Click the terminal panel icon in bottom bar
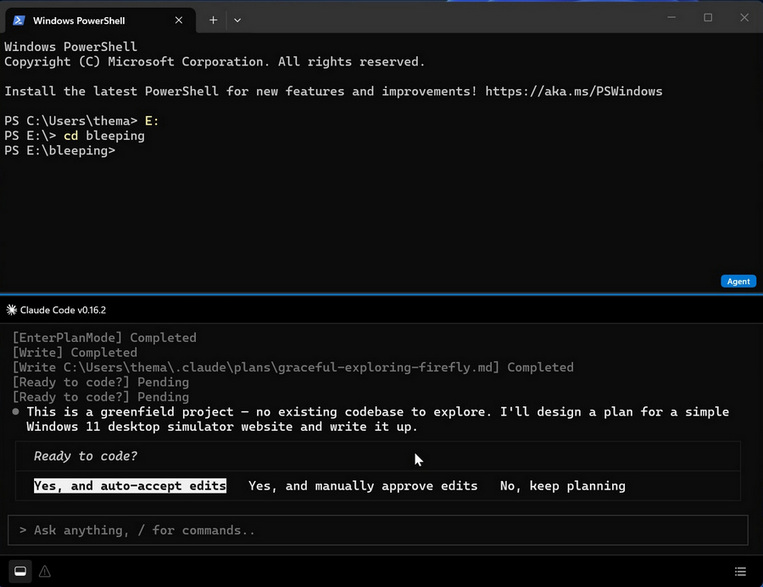This screenshot has width=763, height=587. pyautogui.click(x=20, y=571)
